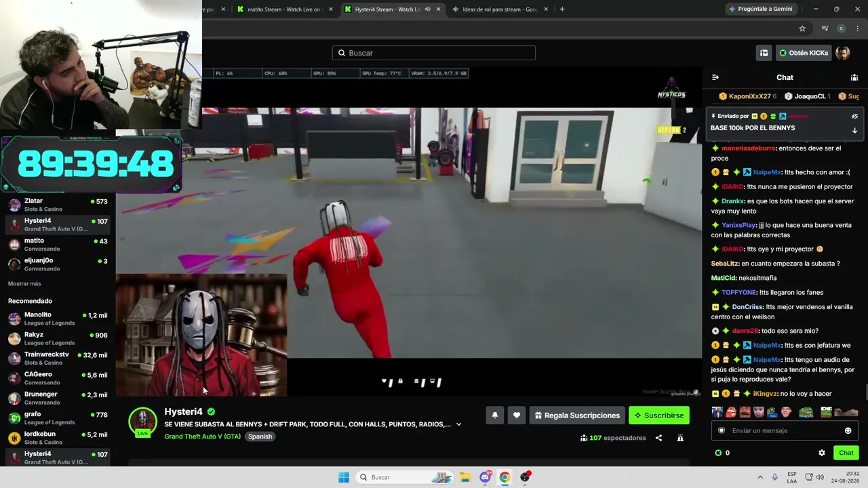Open Chrome media controls icon
The height and width of the screenshot is (488, 868).
[825, 28]
